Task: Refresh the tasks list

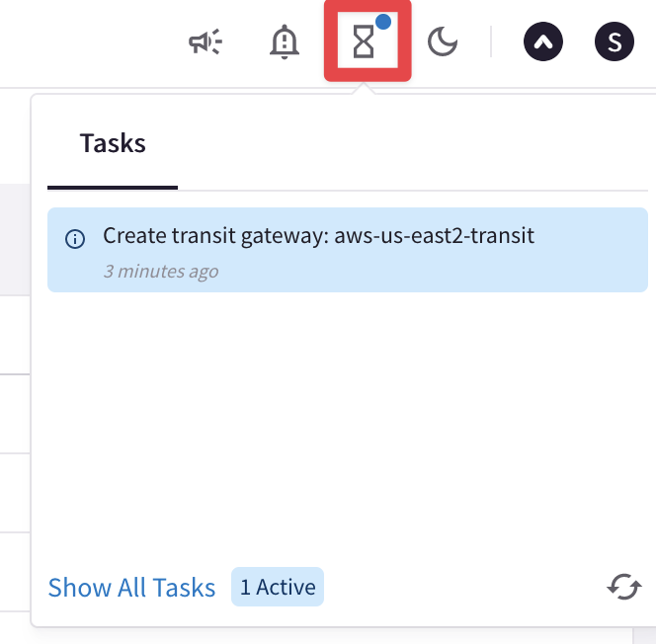Action: pos(623,588)
